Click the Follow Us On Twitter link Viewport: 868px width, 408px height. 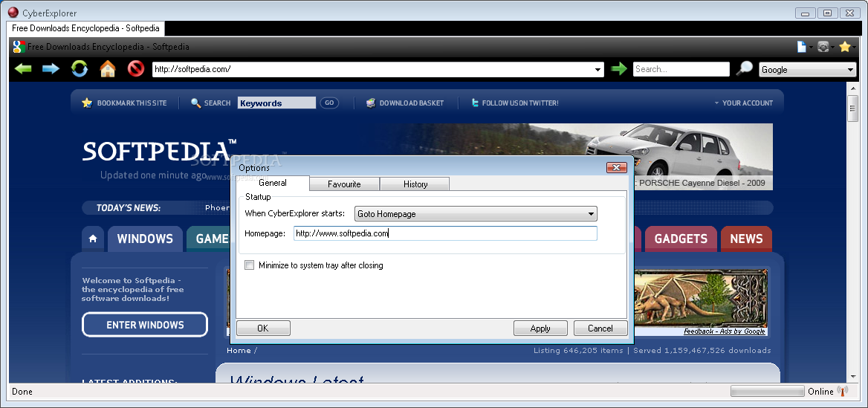[x=520, y=103]
